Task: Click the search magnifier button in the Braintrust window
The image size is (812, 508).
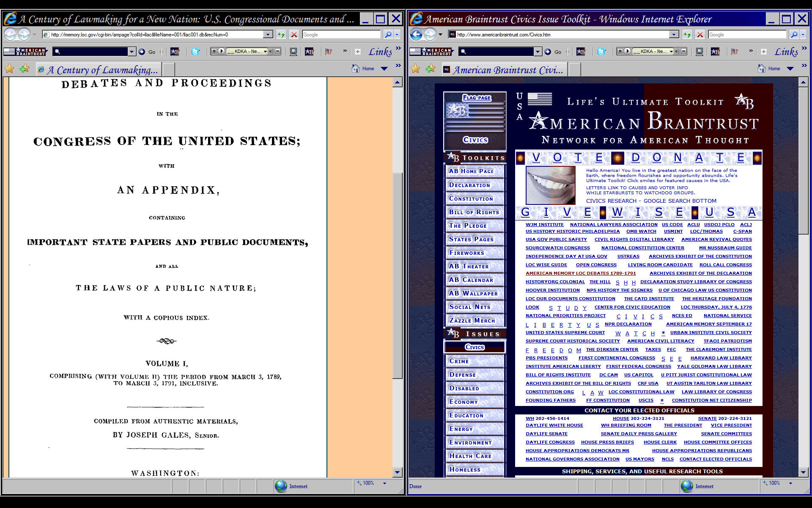Action: point(794,34)
